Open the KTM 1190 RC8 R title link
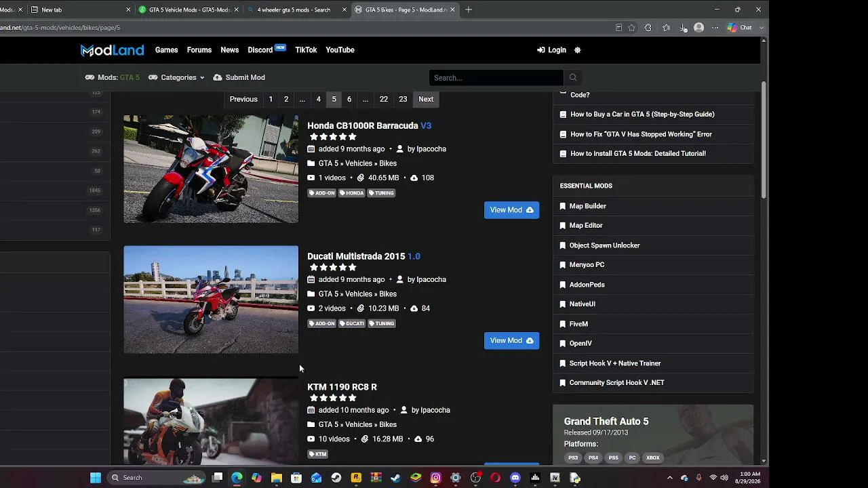Image resolution: width=868 pixels, height=488 pixels. [342, 387]
